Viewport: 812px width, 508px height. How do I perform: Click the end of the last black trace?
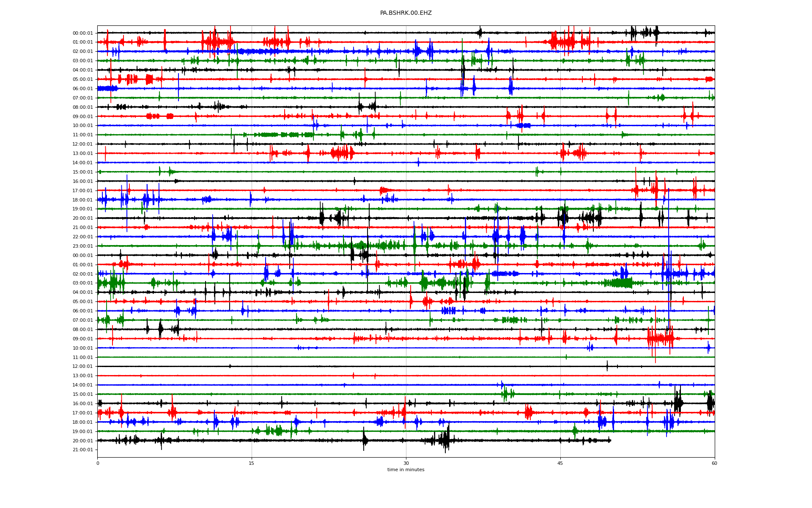click(x=610, y=440)
